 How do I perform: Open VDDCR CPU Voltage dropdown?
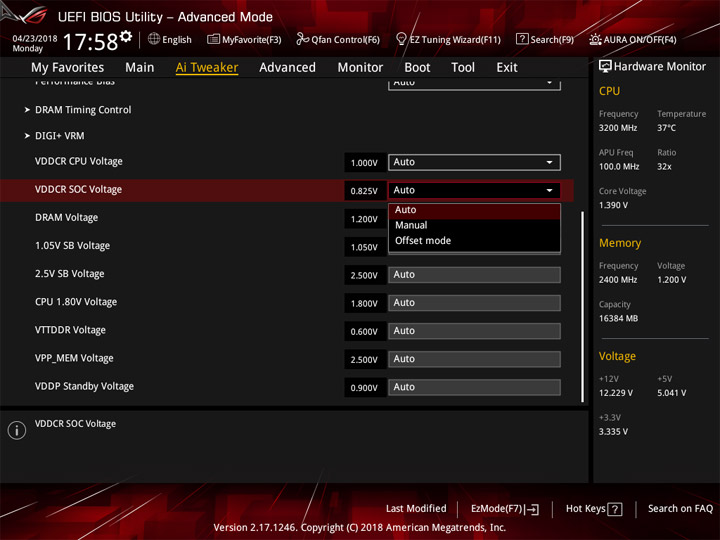(474, 162)
